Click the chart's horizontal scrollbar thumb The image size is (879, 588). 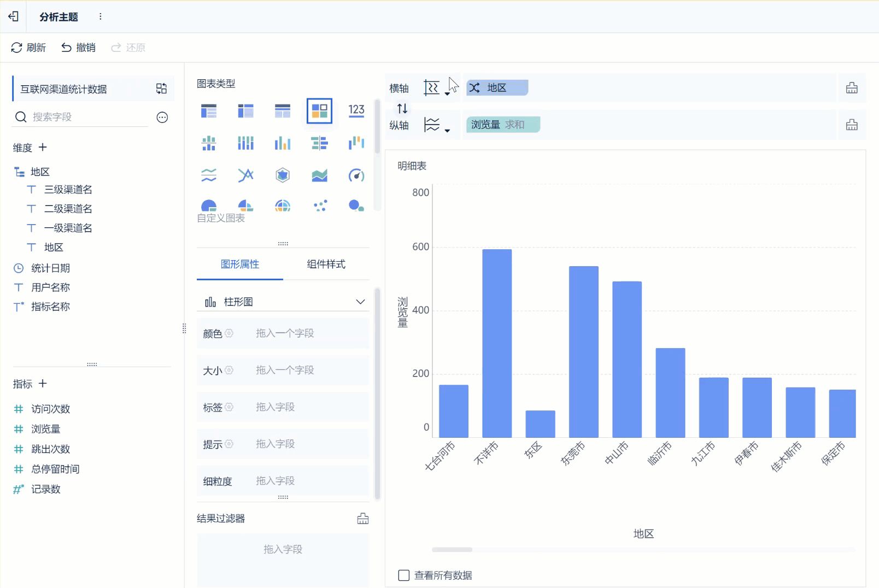[452, 550]
